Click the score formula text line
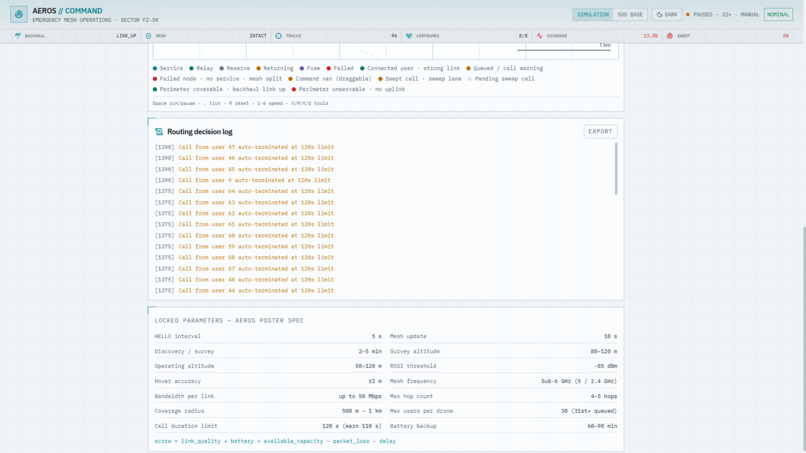Screen dimensions: 806x453 (275, 441)
